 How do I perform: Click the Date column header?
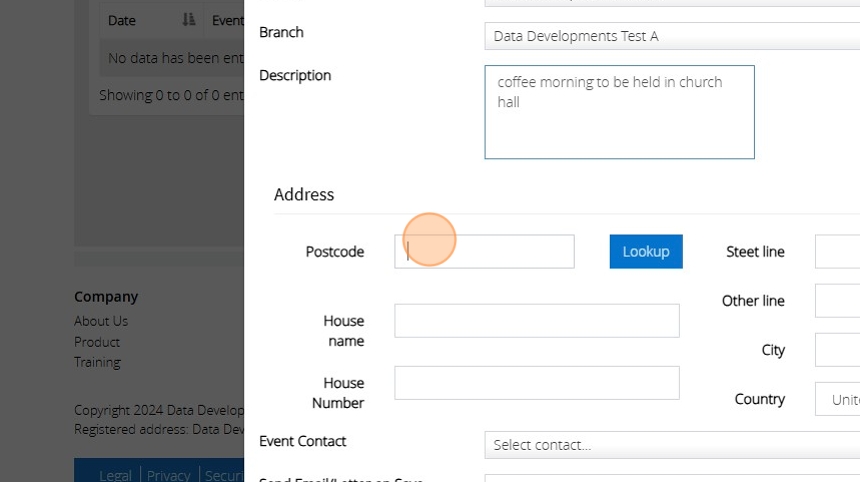point(122,20)
